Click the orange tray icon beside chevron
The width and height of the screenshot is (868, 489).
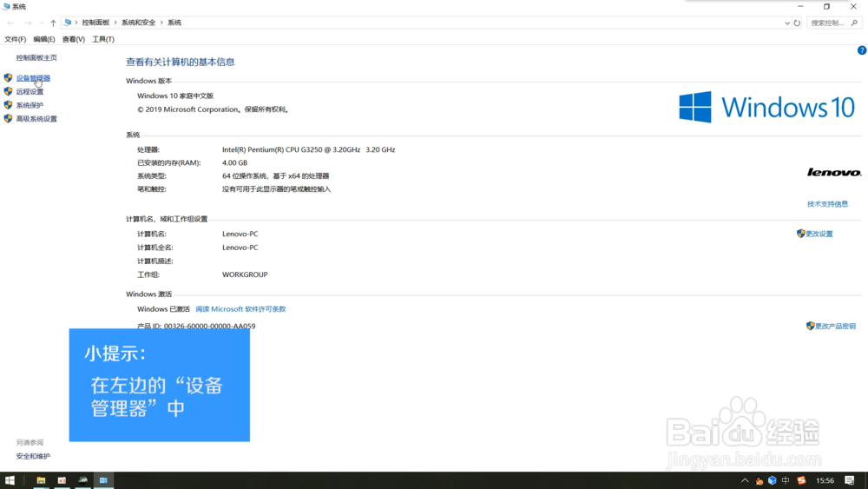[x=759, y=480]
